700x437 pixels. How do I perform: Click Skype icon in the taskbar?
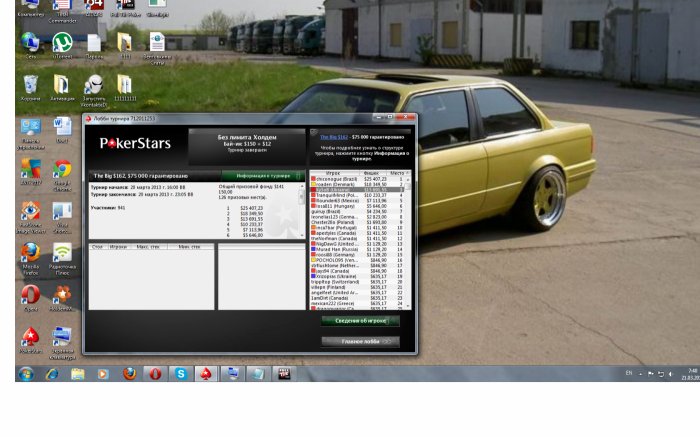point(181,374)
